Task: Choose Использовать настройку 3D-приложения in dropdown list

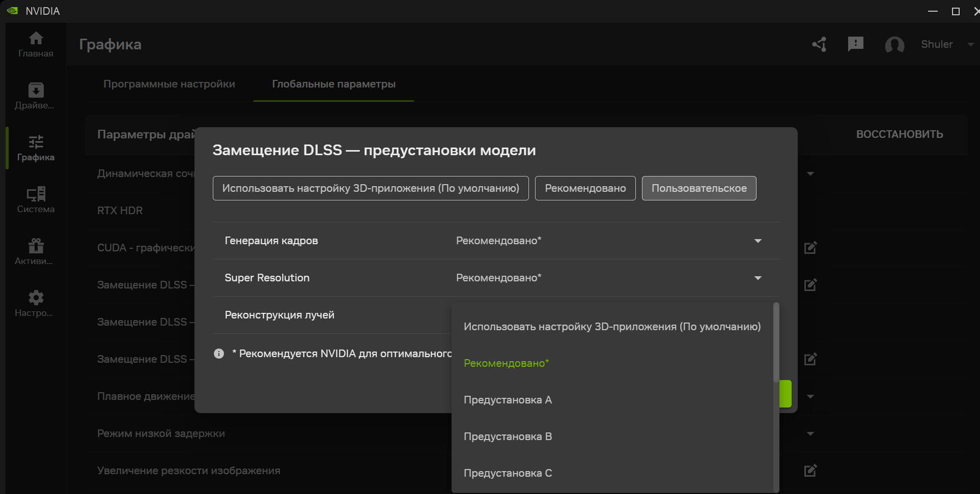Action: (612, 327)
